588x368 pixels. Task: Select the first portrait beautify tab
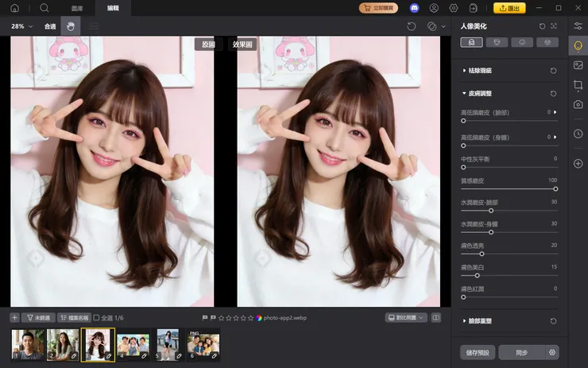point(471,42)
